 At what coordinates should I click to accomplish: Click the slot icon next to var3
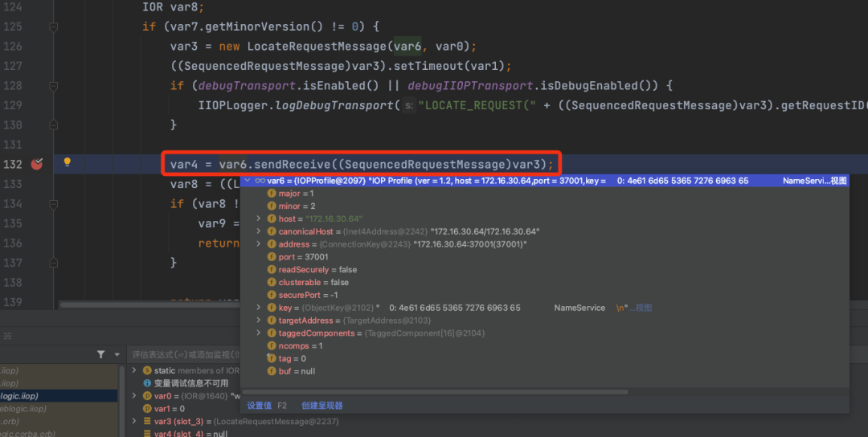tap(147, 421)
